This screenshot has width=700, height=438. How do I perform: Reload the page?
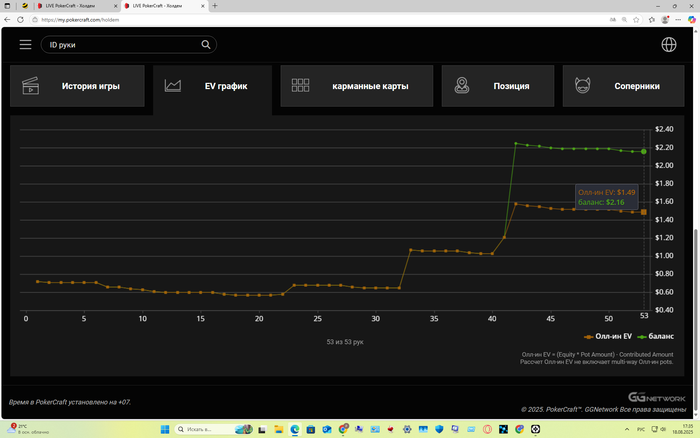20,20
